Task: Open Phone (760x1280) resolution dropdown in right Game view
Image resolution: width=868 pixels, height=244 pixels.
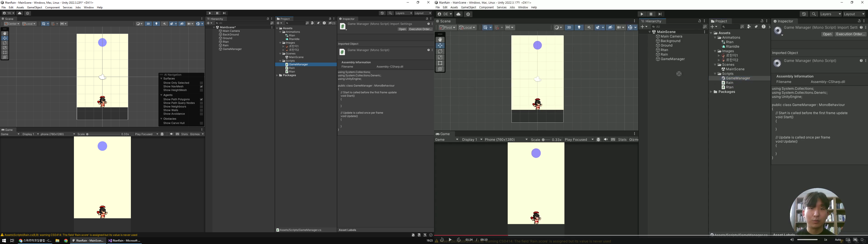Action: tap(506, 140)
